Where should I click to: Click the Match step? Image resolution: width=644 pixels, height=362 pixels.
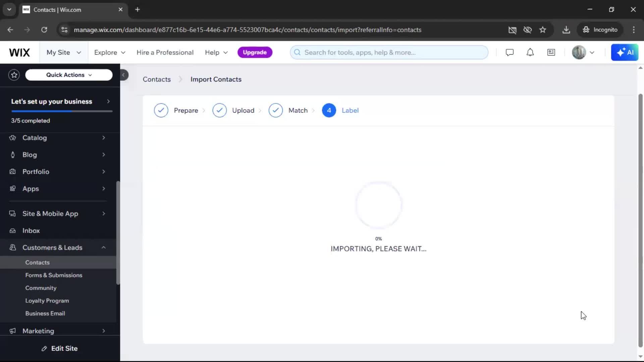(288, 111)
